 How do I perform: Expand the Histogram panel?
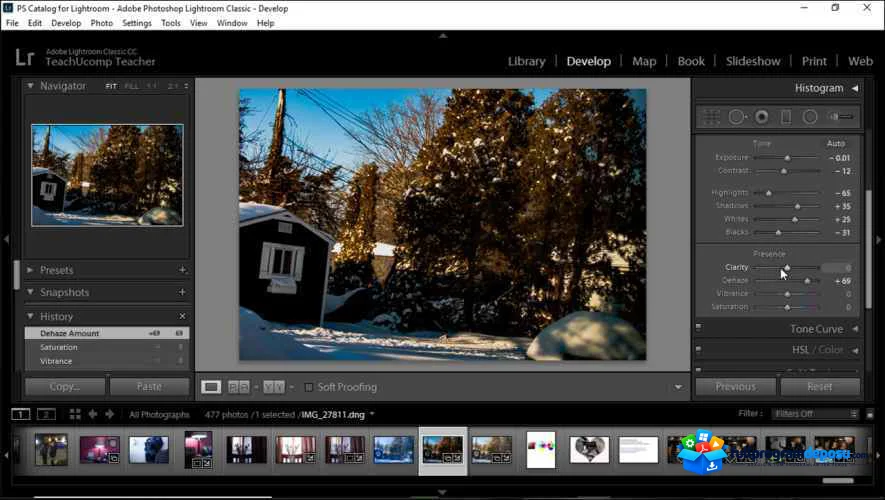click(x=855, y=88)
